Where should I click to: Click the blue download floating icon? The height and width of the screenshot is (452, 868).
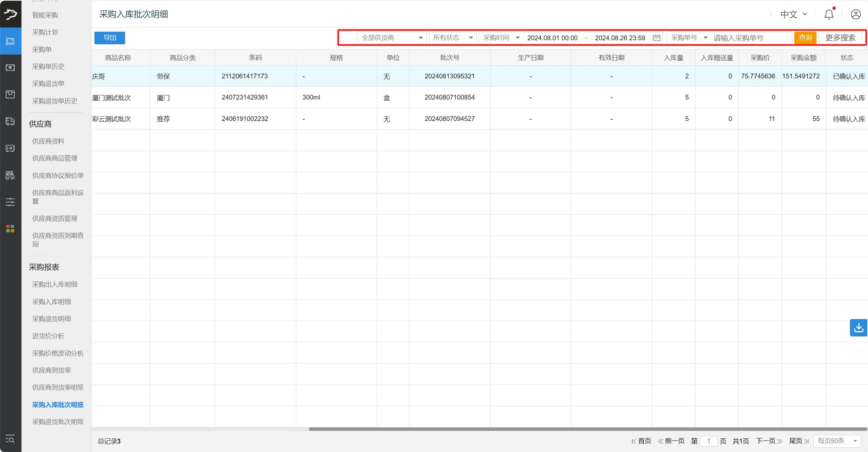coord(858,328)
